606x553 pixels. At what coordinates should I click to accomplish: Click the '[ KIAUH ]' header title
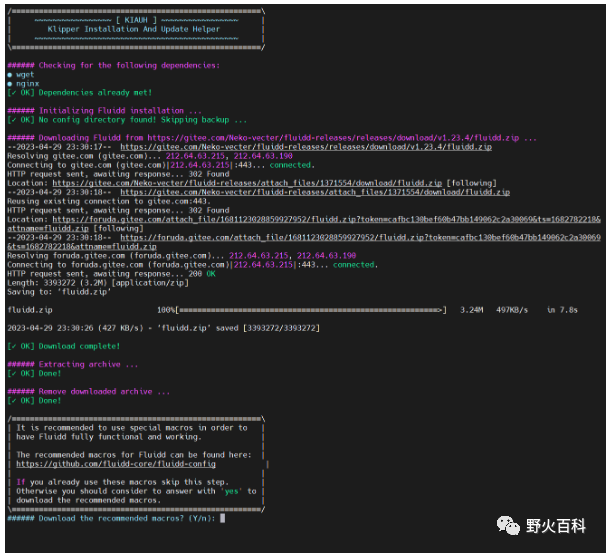(x=136, y=20)
